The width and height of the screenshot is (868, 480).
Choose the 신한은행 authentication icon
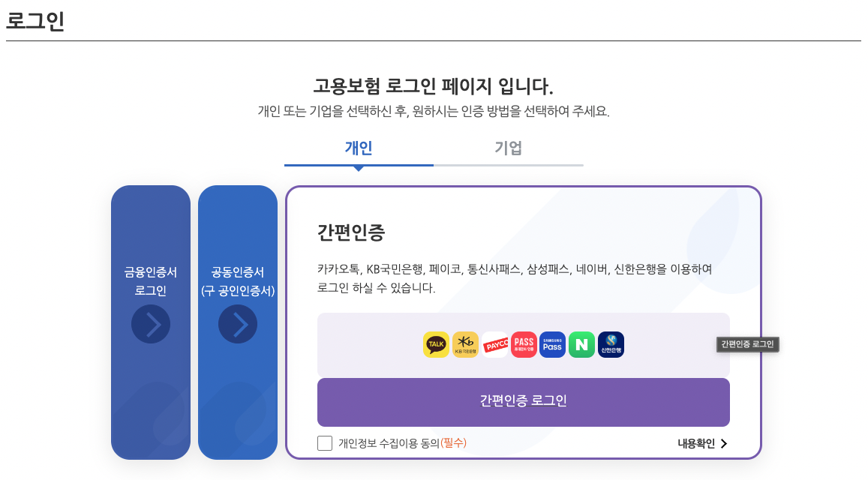(x=610, y=344)
